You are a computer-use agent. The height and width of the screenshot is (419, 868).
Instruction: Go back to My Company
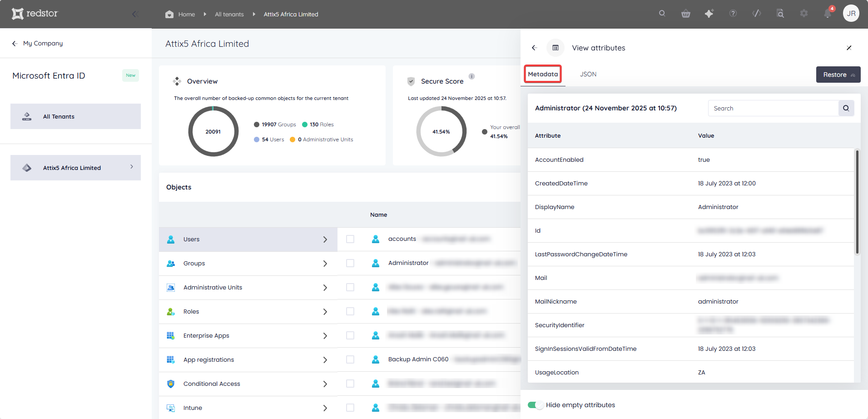click(37, 43)
